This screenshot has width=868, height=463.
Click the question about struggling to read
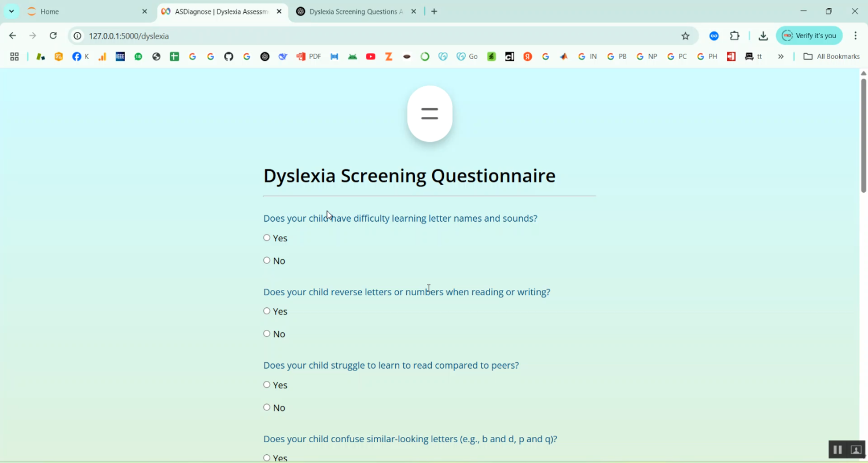click(x=391, y=366)
